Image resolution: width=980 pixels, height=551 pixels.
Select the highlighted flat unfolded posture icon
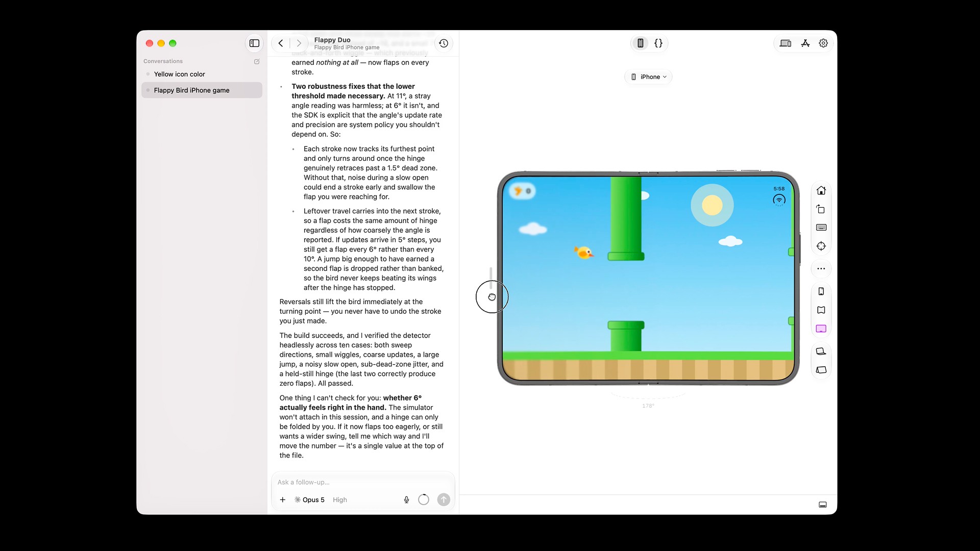821,329
